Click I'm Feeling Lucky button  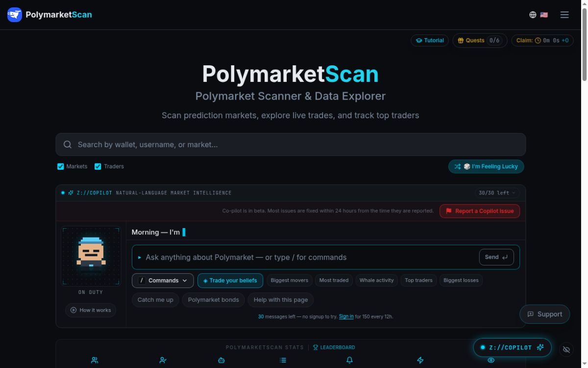coord(486,166)
